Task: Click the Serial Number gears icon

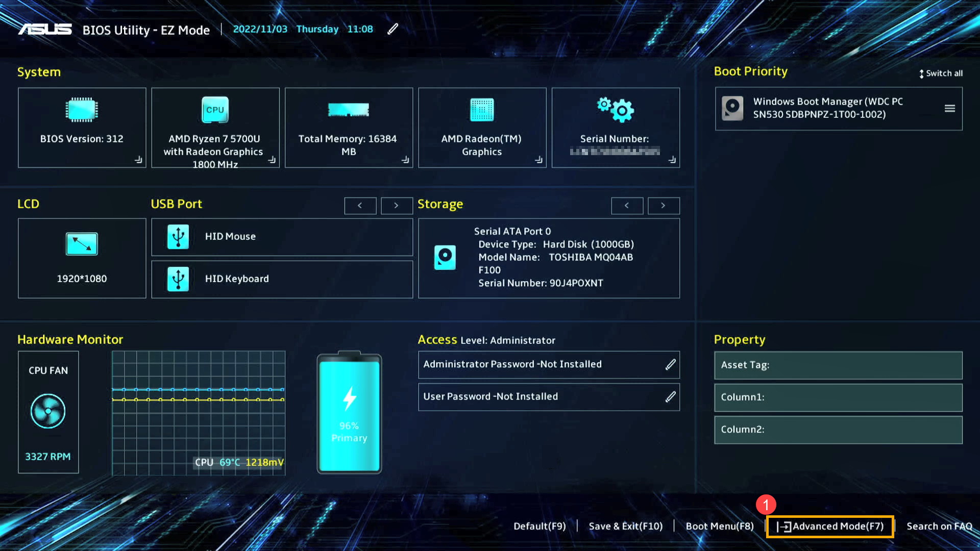Action: coord(615,109)
